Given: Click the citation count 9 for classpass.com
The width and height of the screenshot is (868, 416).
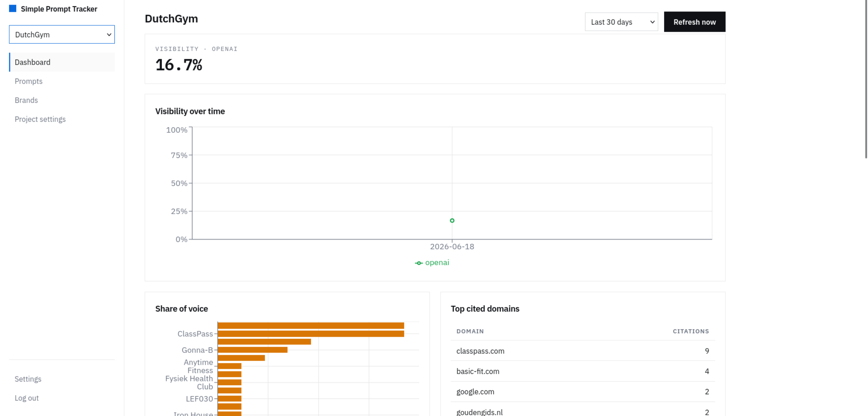Looking at the screenshot, I should 707,351.
